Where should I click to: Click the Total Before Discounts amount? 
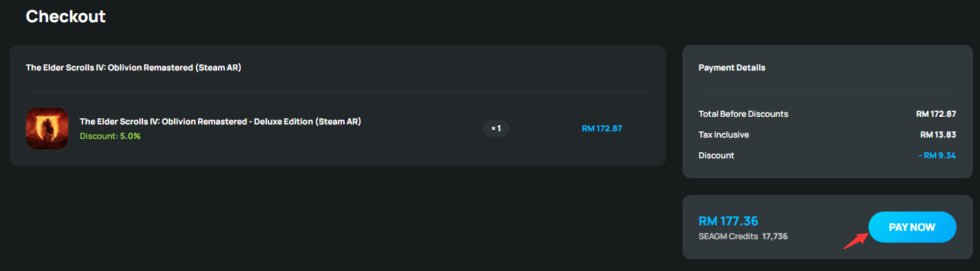click(936, 114)
